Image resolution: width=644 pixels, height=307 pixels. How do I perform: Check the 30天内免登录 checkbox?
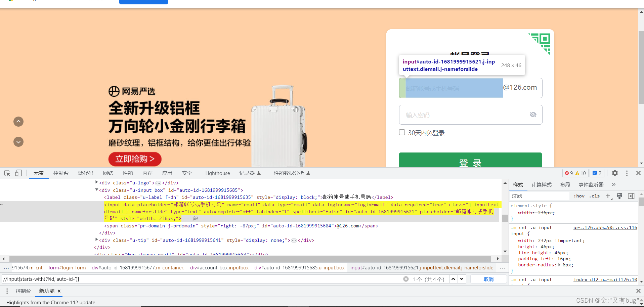coord(402,132)
